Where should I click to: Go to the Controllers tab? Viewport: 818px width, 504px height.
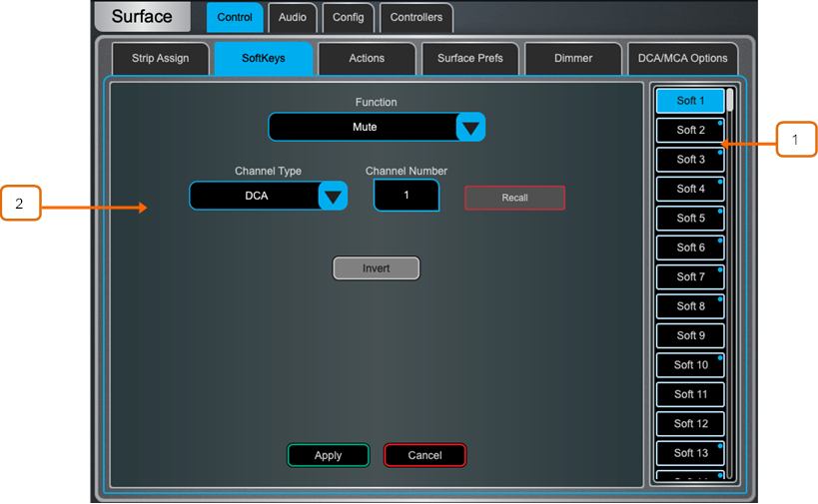click(416, 18)
